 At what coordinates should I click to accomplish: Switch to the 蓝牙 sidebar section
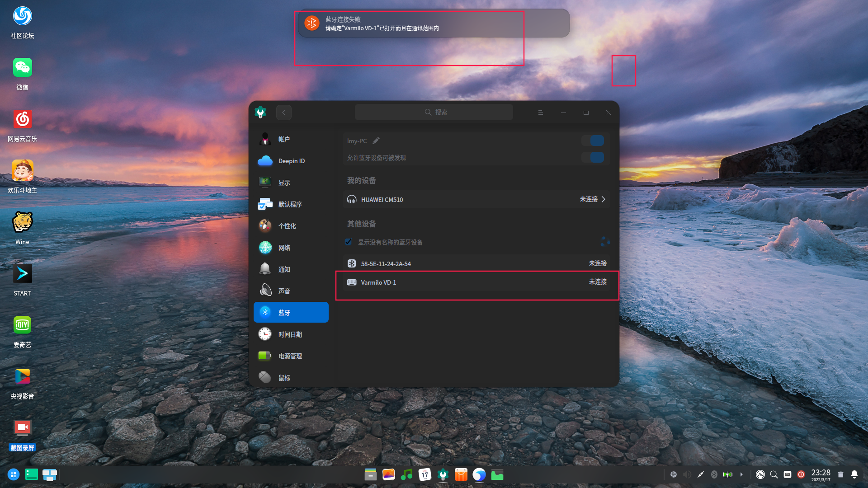284,312
